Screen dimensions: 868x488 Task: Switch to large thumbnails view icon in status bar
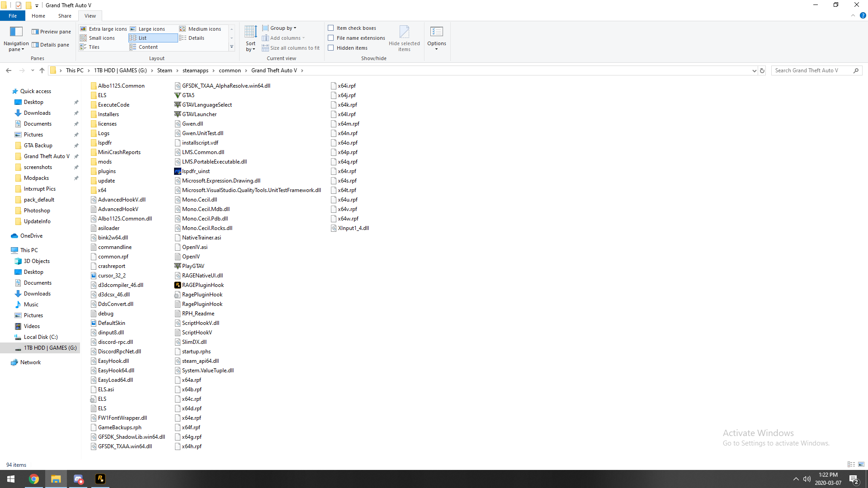pos(861,465)
